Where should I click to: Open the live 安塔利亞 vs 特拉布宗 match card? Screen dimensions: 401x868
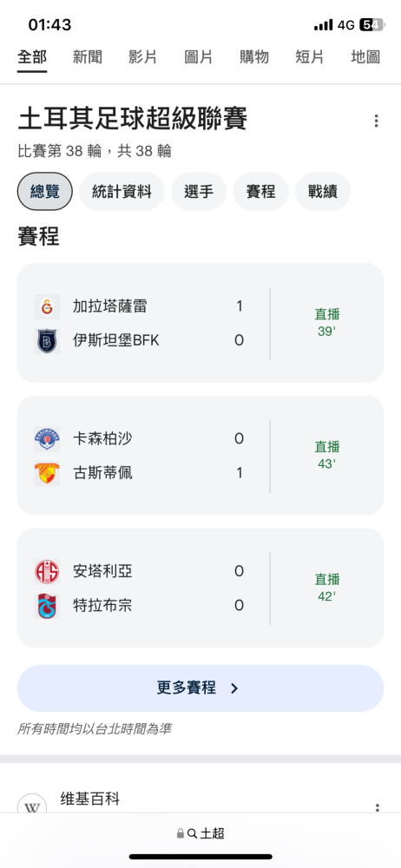coord(200,588)
